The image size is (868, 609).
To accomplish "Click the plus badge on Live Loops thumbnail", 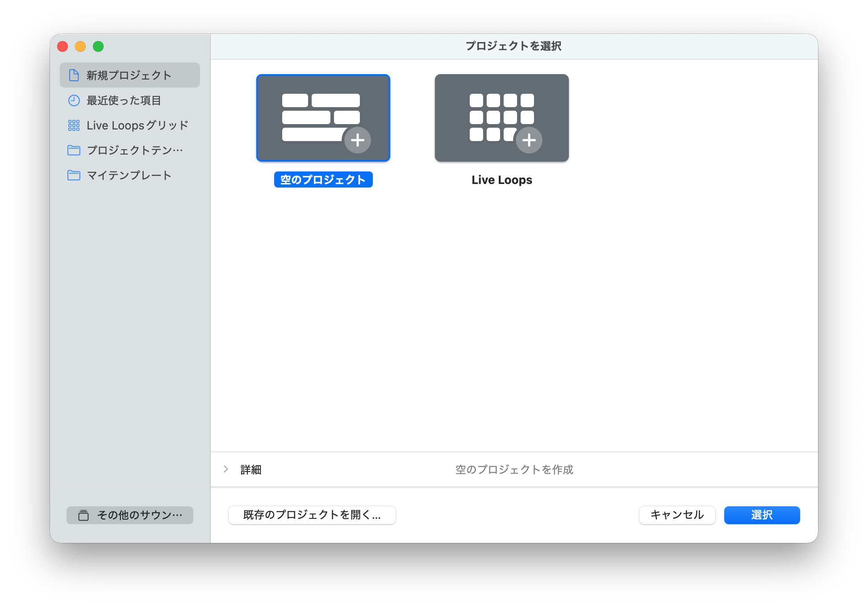I will [529, 140].
